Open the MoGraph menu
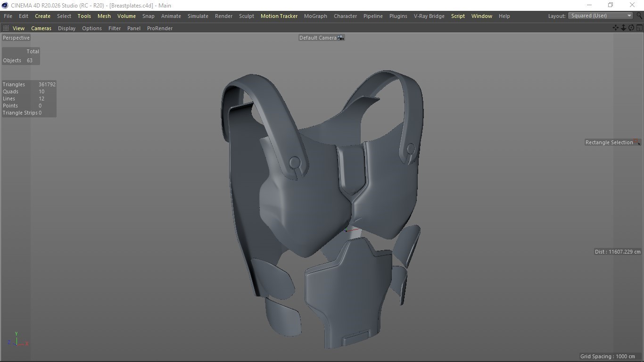 [x=315, y=16]
